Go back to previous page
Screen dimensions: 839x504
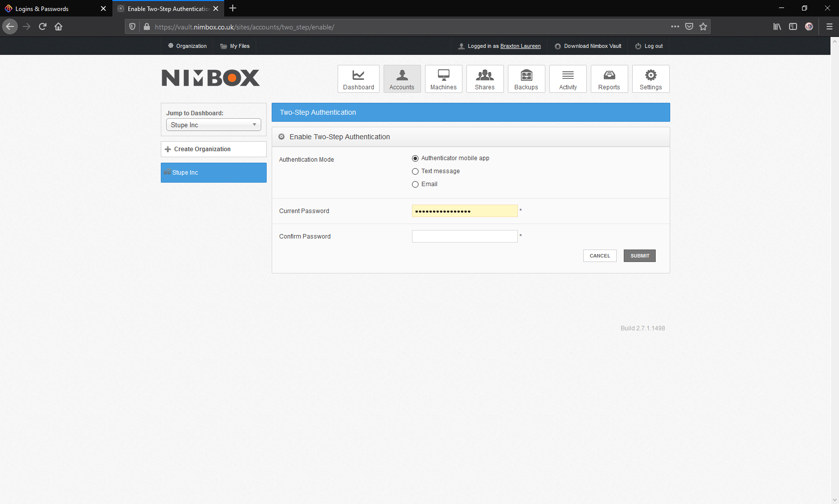10,26
